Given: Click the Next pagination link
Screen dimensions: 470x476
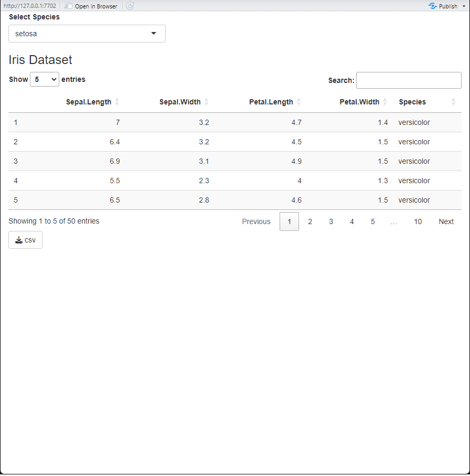Looking at the screenshot, I should (446, 221).
